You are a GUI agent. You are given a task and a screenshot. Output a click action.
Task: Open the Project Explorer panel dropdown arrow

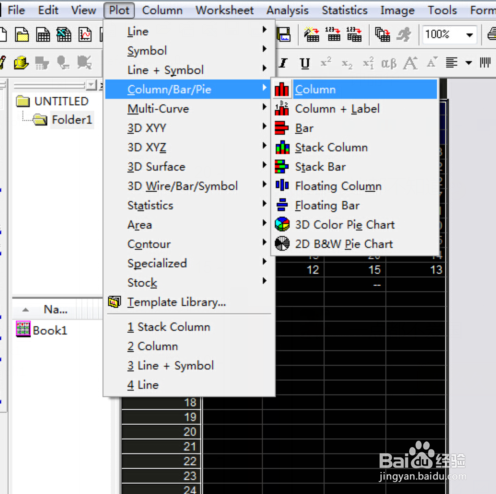[x=91, y=85]
